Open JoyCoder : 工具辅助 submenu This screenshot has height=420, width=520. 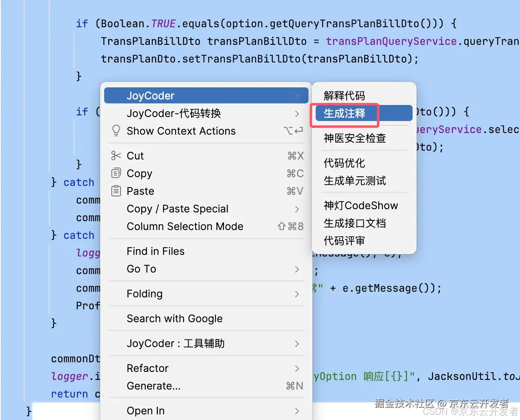[x=206, y=343]
